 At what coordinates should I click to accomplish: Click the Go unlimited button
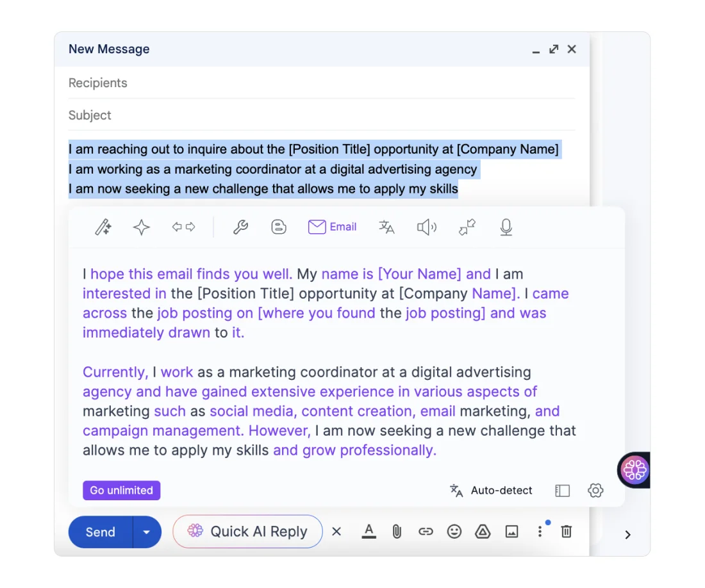pos(121,490)
